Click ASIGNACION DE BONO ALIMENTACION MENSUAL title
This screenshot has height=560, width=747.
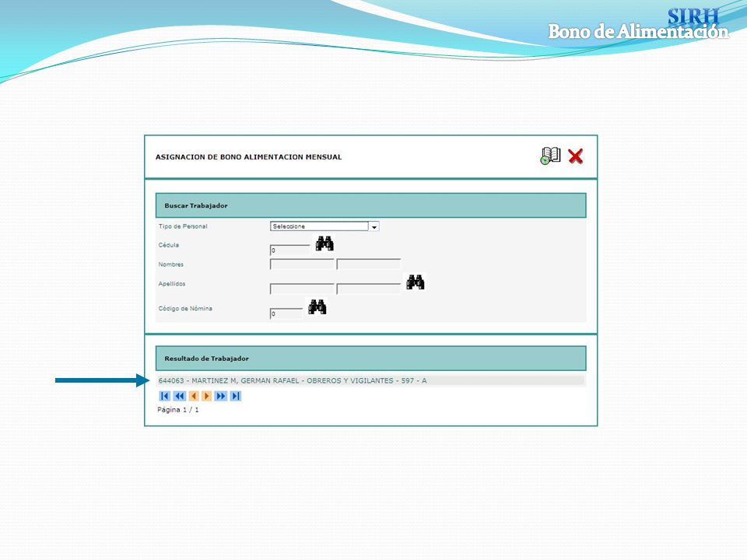tap(249, 157)
